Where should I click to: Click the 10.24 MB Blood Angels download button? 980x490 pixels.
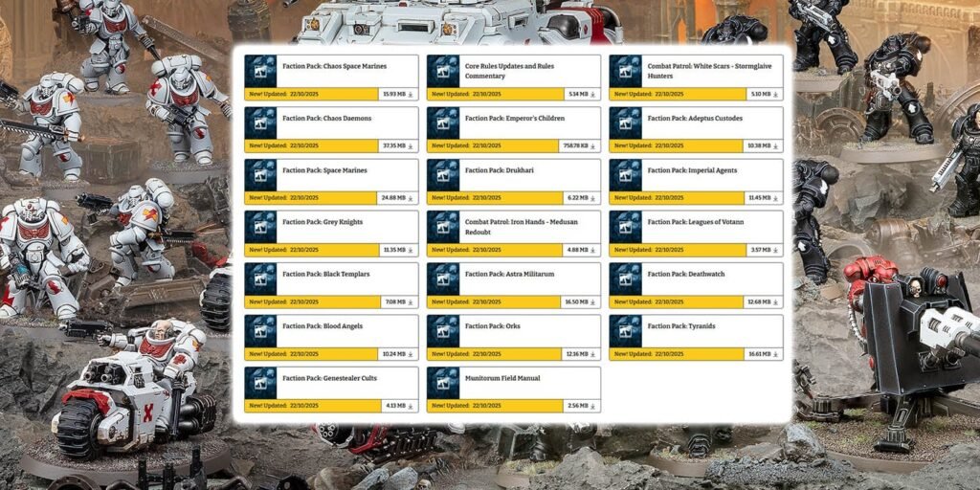396,353
